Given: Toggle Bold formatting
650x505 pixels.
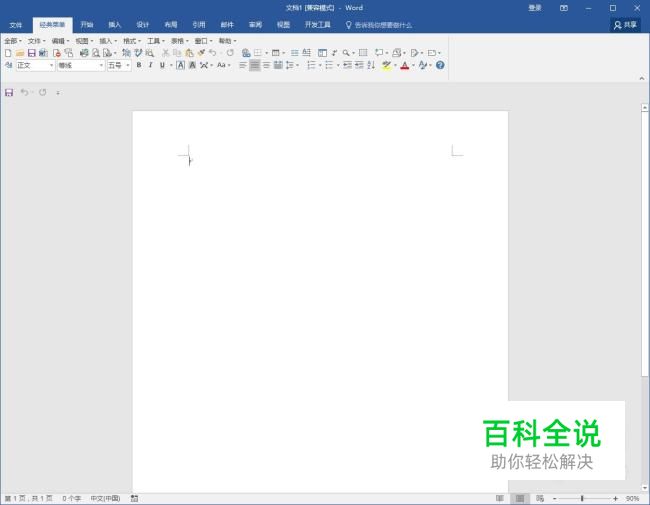Looking at the screenshot, I should [139, 65].
